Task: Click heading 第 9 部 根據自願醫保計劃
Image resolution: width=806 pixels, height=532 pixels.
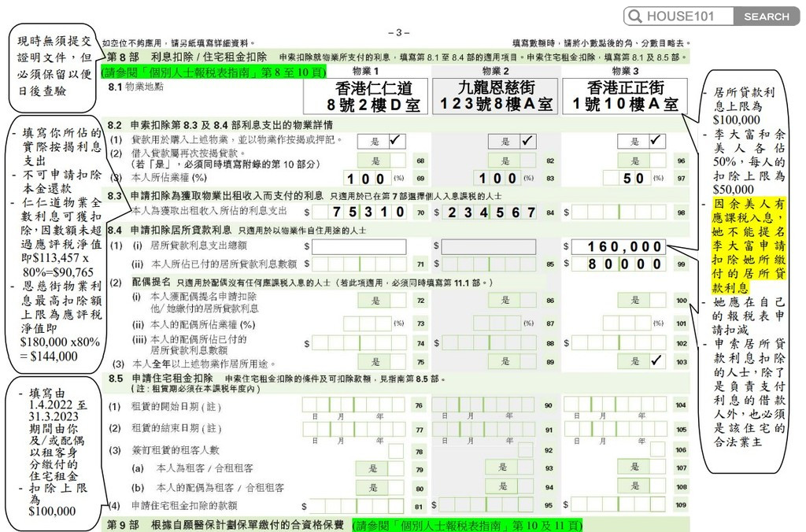Action: pyautogui.click(x=225, y=526)
